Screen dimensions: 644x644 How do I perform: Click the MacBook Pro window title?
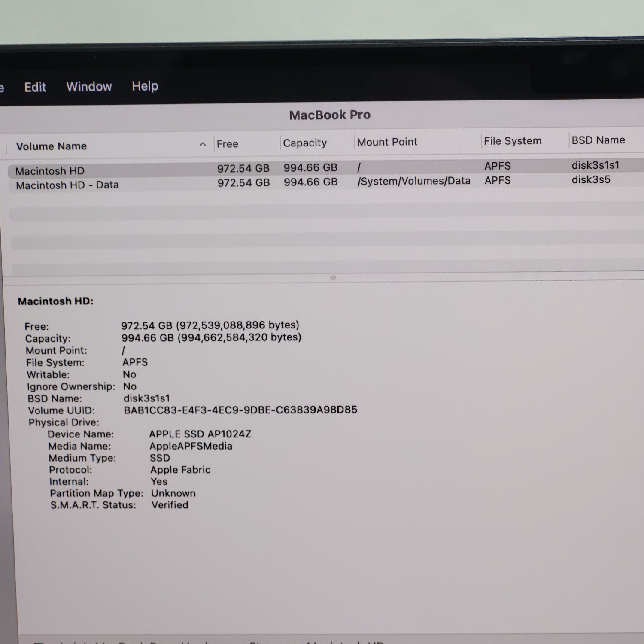(x=330, y=115)
